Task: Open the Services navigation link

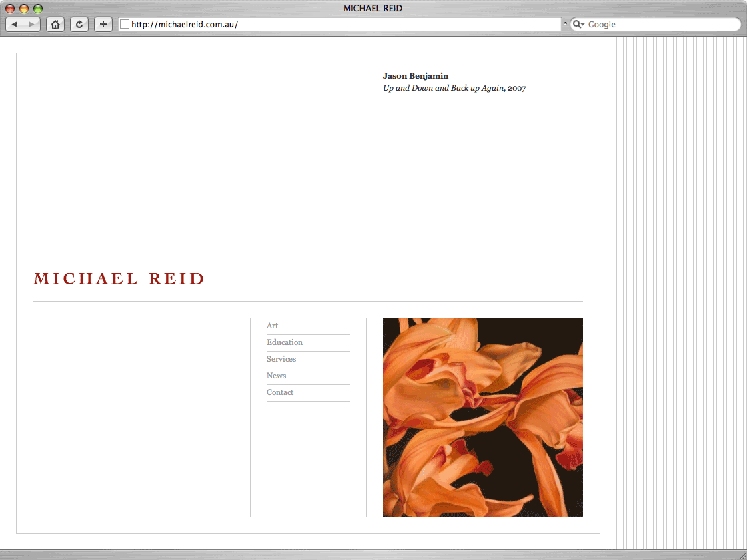Action: tap(281, 359)
